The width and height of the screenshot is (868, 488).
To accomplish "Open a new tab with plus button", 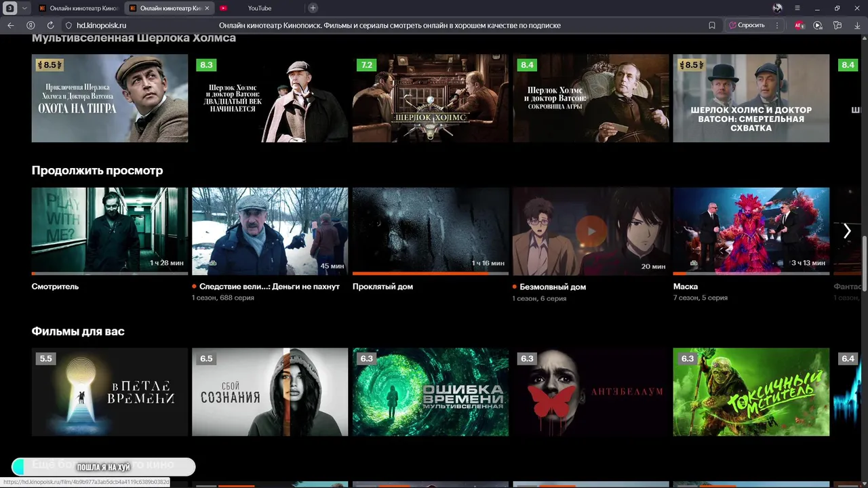I will click(x=313, y=8).
